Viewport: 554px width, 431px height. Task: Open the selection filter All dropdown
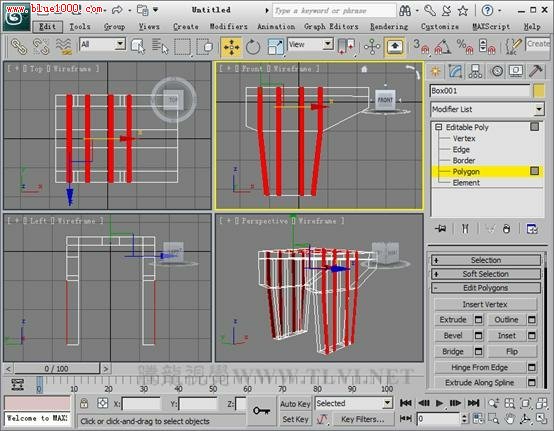coord(102,45)
